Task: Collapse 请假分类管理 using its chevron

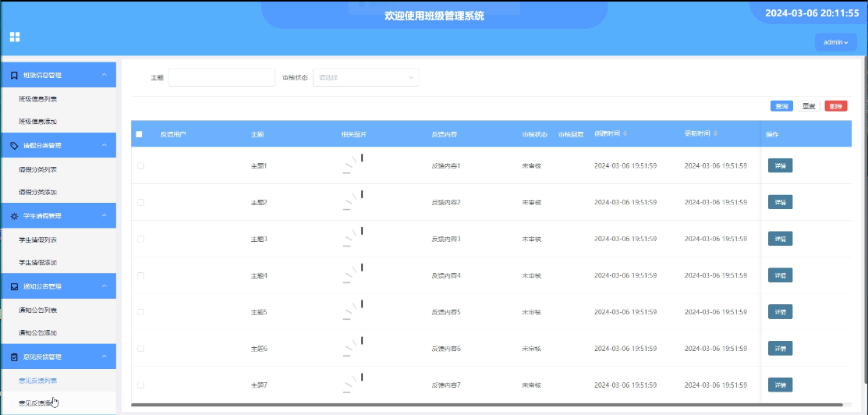Action: (x=104, y=145)
